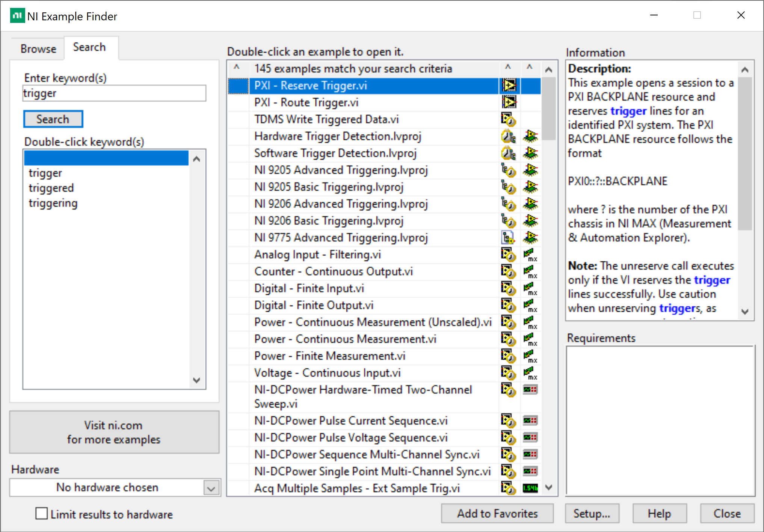Click the DMM display icon for Acq Multiple Samples

tap(530, 488)
